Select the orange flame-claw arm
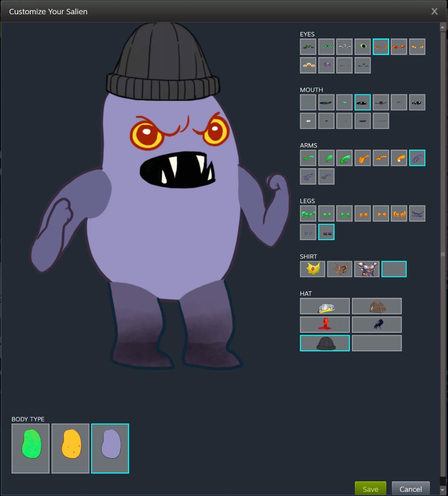The height and width of the screenshot is (496, 448). 363,158
